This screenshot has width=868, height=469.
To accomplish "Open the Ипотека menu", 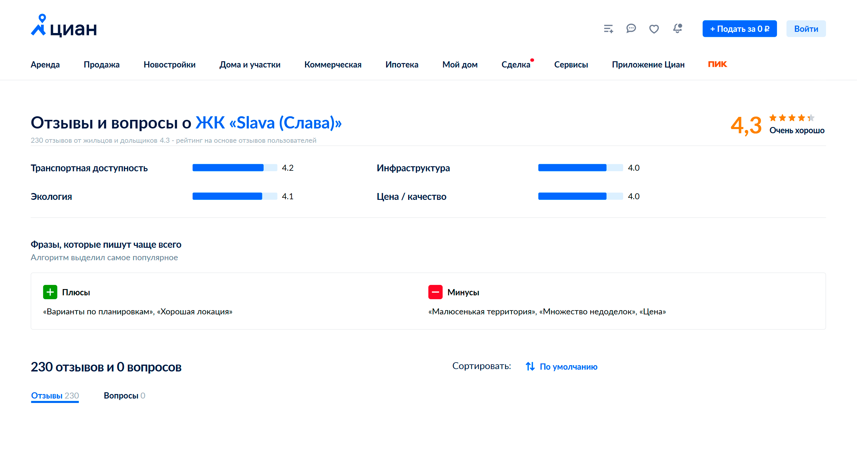I will 402,64.
